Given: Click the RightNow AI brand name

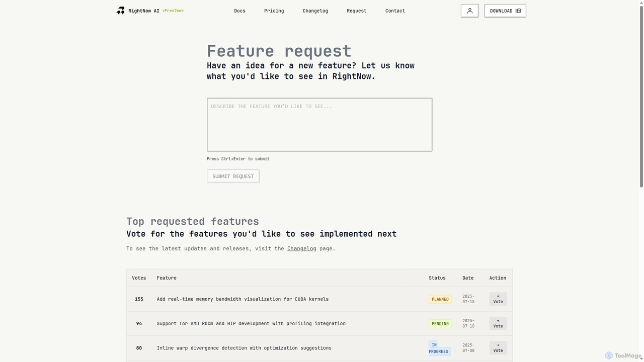Looking at the screenshot, I should pos(144,11).
